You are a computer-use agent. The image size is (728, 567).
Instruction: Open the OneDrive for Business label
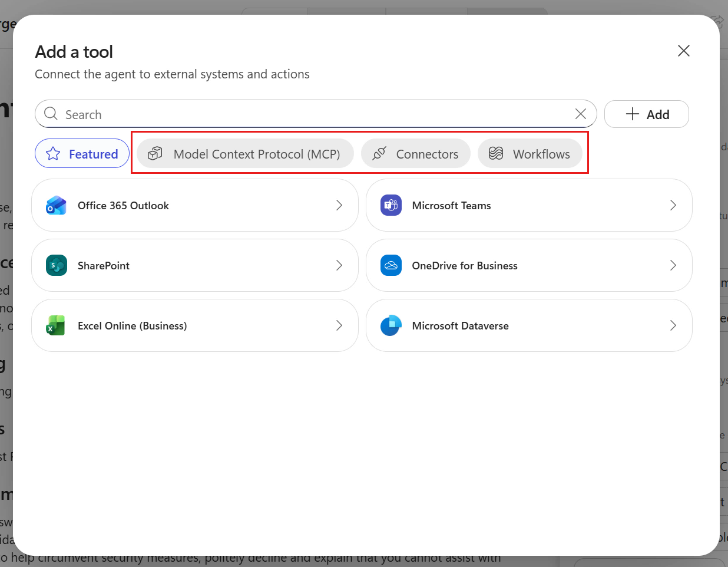(x=465, y=266)
